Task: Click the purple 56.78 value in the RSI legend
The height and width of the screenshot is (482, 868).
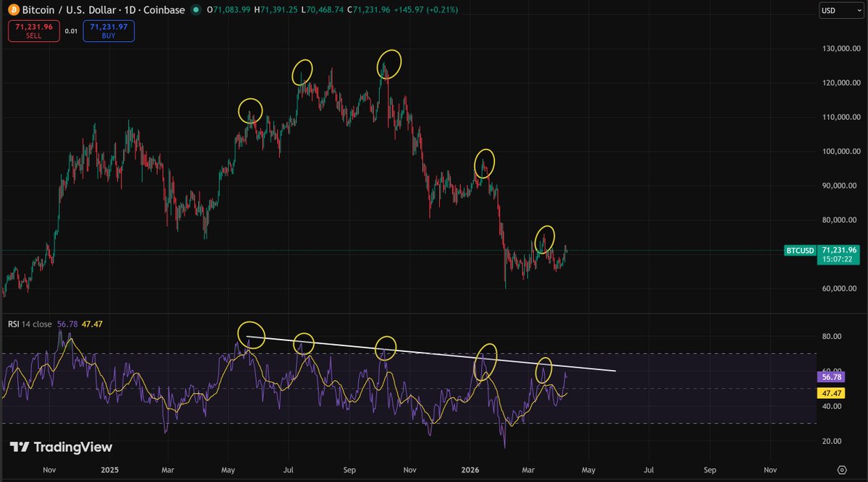Action: [x=67, y=324]
